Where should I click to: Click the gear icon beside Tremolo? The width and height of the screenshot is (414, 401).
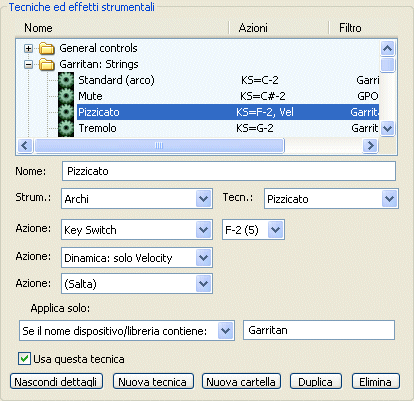pos(66,128)
